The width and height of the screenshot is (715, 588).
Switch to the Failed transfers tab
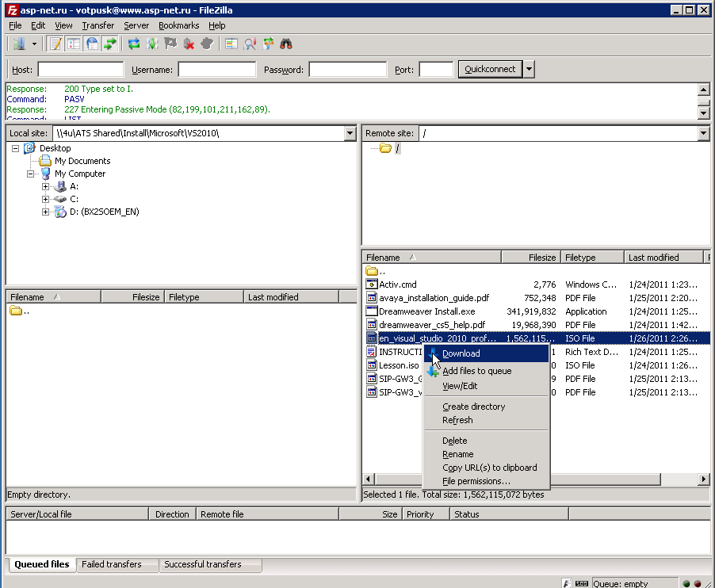tap(111, 564)
